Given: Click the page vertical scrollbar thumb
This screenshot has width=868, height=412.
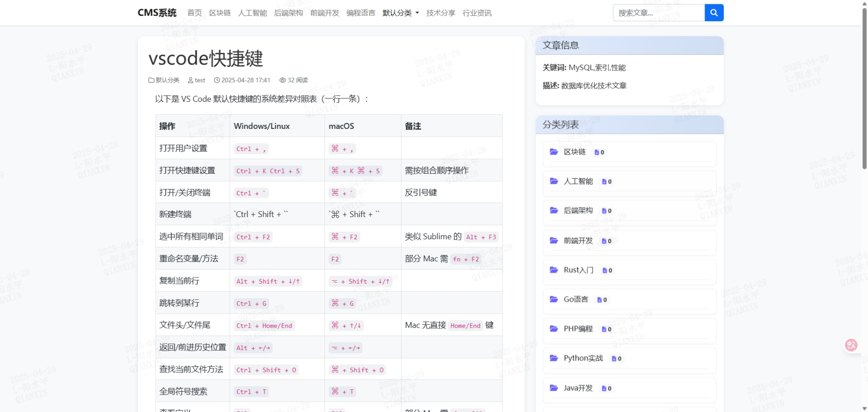Looking at the screenshot, I should [x=864, y=88].
